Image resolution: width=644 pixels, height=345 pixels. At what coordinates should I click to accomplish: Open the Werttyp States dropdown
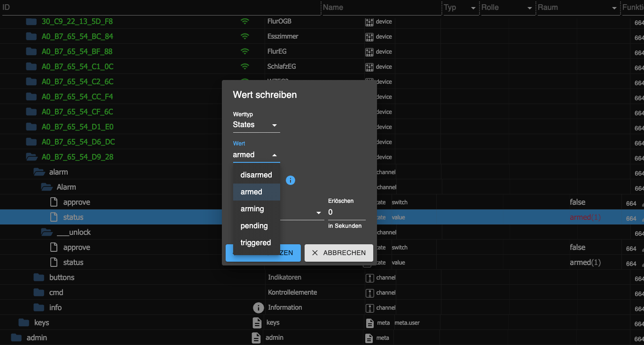click(256, 125)
